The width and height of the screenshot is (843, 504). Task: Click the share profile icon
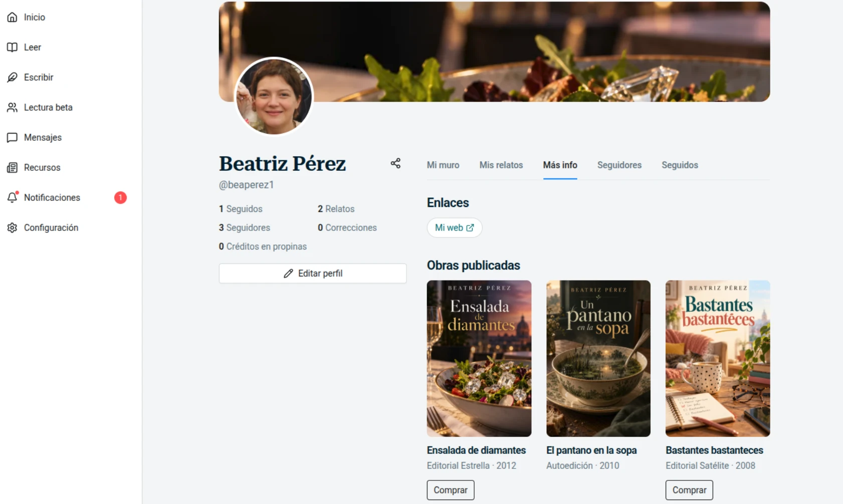tap(395, 163)
